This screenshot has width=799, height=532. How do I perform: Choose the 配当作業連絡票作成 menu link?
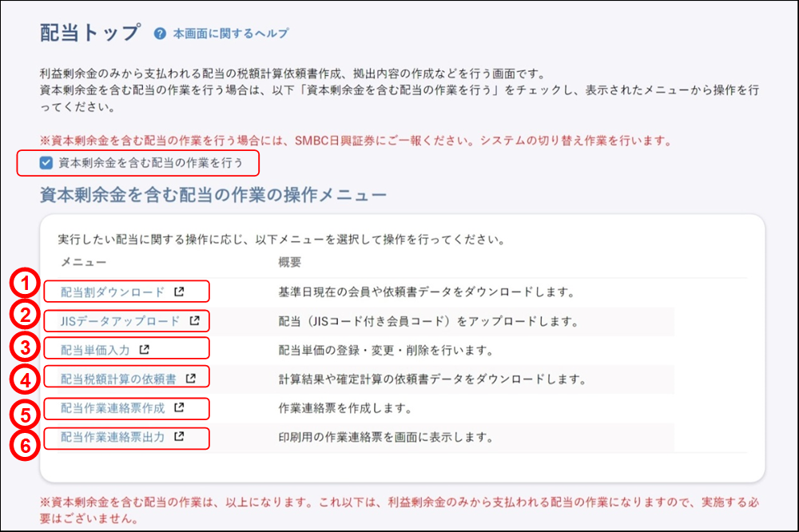(x=113, y=407)
